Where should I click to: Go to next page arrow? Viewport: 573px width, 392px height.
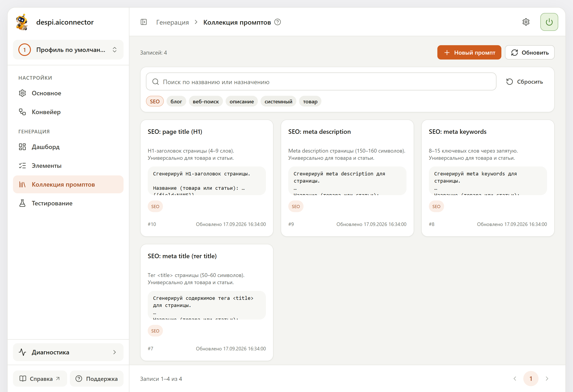pyautogui.click(x=547, y=378)
